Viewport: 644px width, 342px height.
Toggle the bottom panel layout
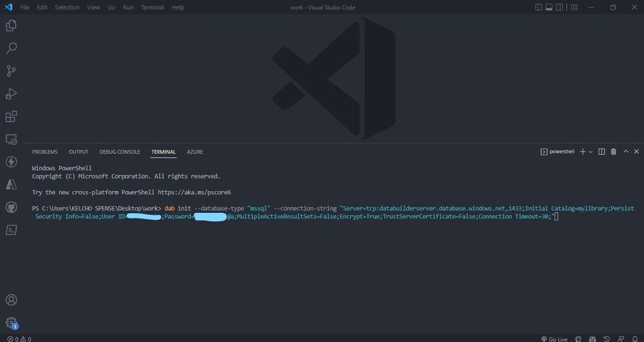(x=549, y=7)
